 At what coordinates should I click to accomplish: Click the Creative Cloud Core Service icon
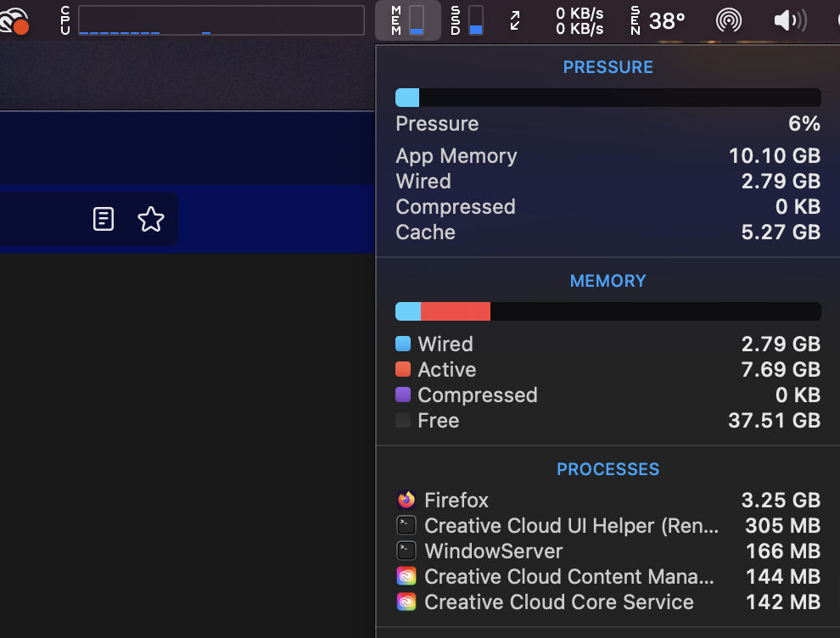click(x=406, y=602)
